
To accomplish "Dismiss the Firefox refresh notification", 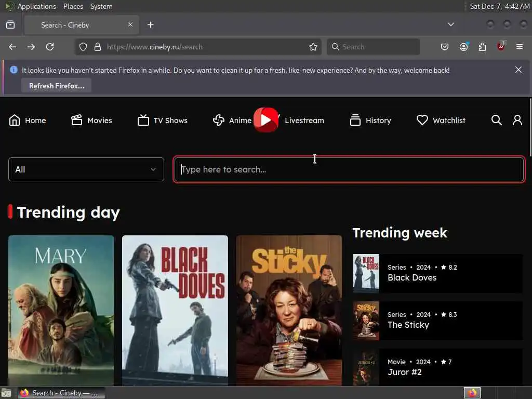I will 518,70.
